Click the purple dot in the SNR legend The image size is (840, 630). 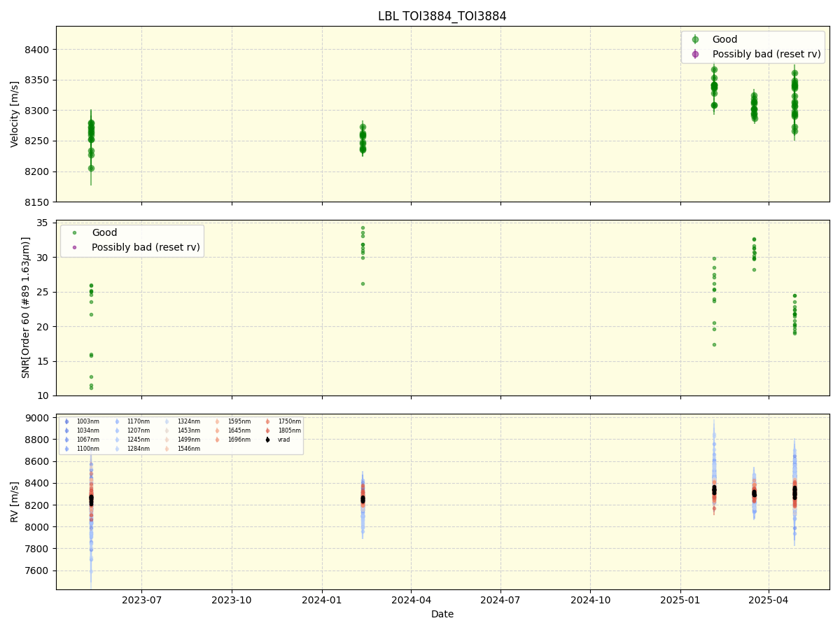tap(75, 247)
